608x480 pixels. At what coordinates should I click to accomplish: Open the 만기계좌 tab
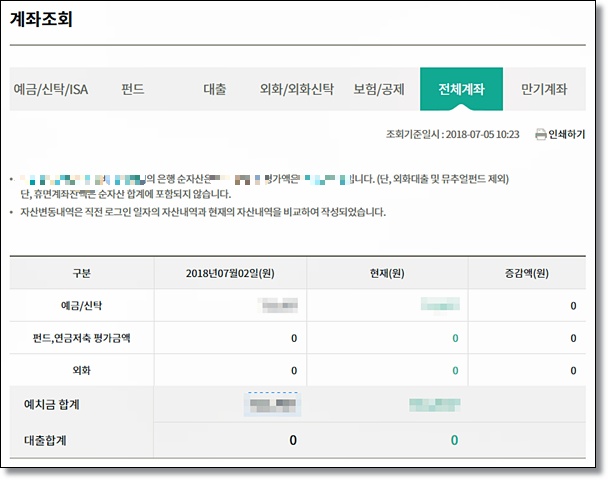544,89
